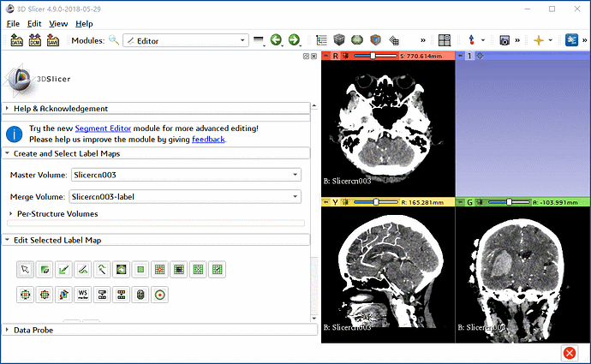
Task: Toggle the pin in Red slice view
Action: coord(326,56)
